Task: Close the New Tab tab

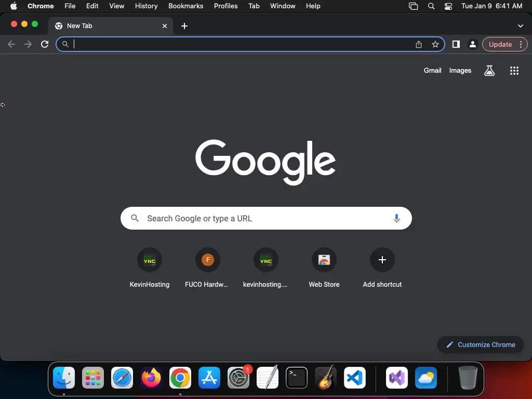Action: 165,26
